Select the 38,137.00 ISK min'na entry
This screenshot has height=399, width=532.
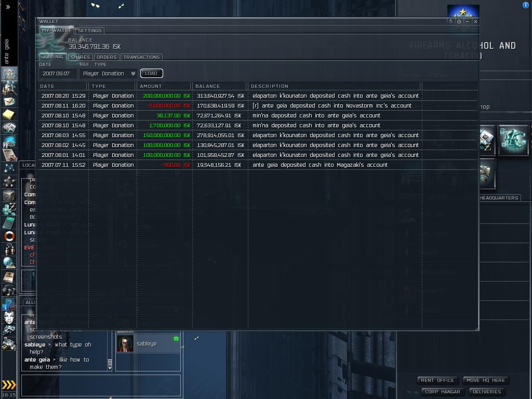coord(258,115)
